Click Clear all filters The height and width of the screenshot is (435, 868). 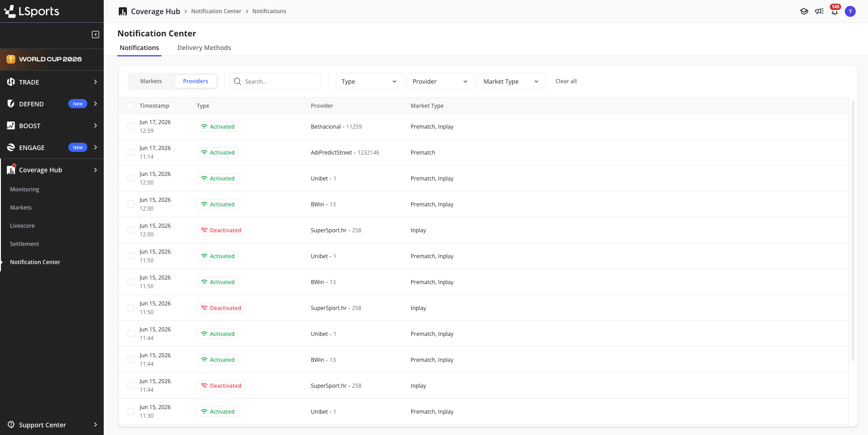click(566, 81)
